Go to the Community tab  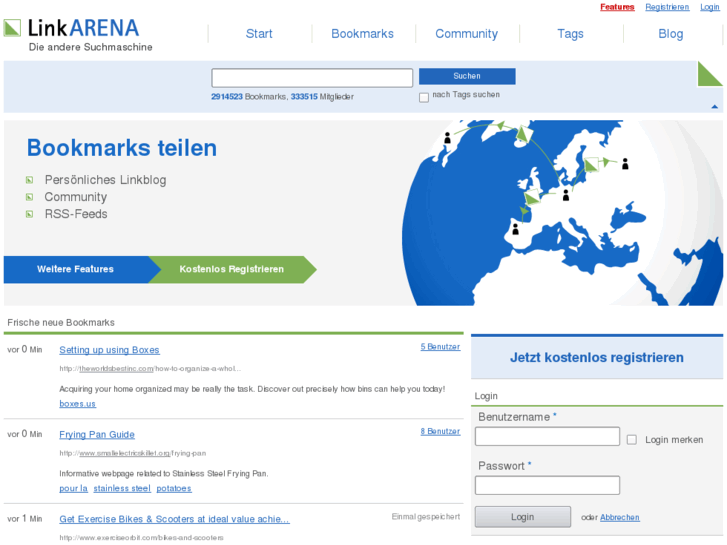tap(466, 34)
